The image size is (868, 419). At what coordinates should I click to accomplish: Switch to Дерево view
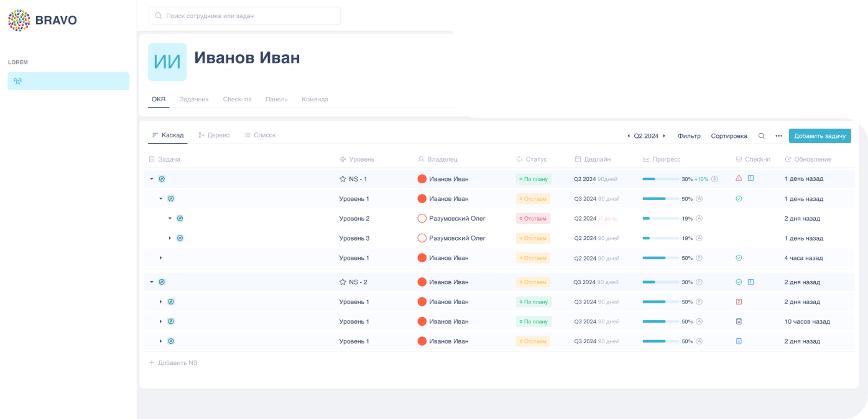214,135
